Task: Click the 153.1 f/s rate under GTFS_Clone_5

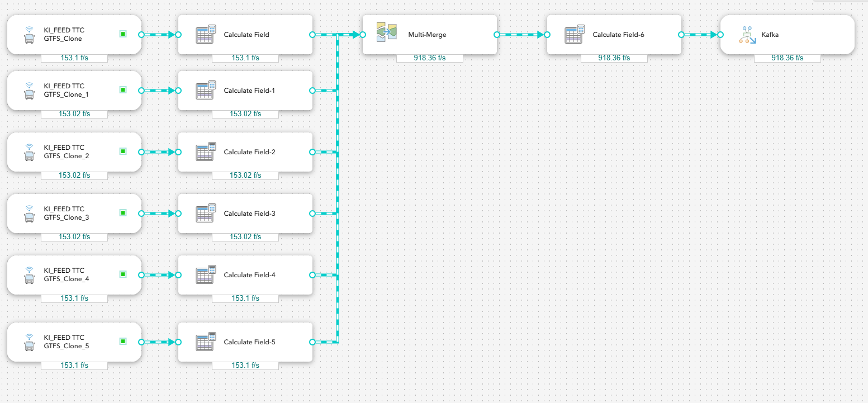Action: coord(74,366)
